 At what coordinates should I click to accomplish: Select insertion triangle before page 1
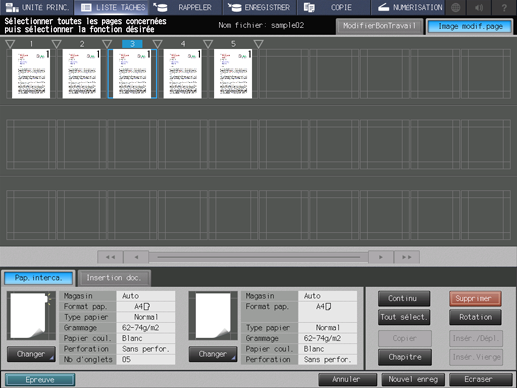(10, 44)
